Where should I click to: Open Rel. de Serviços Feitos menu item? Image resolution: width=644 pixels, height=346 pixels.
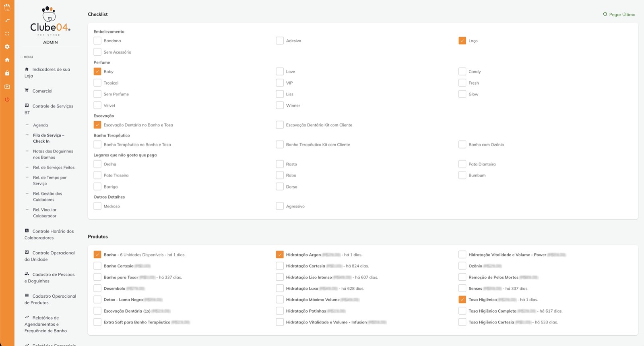(54, 168)
